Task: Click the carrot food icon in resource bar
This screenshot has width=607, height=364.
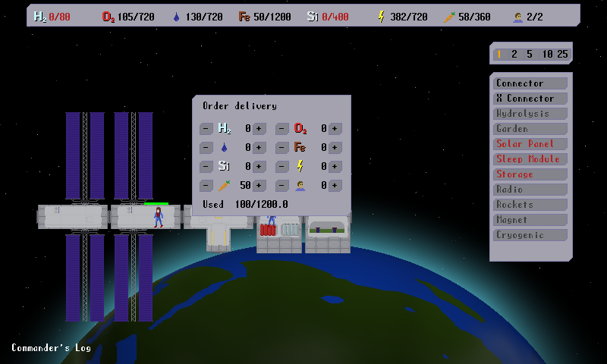Action: (449, 17)
